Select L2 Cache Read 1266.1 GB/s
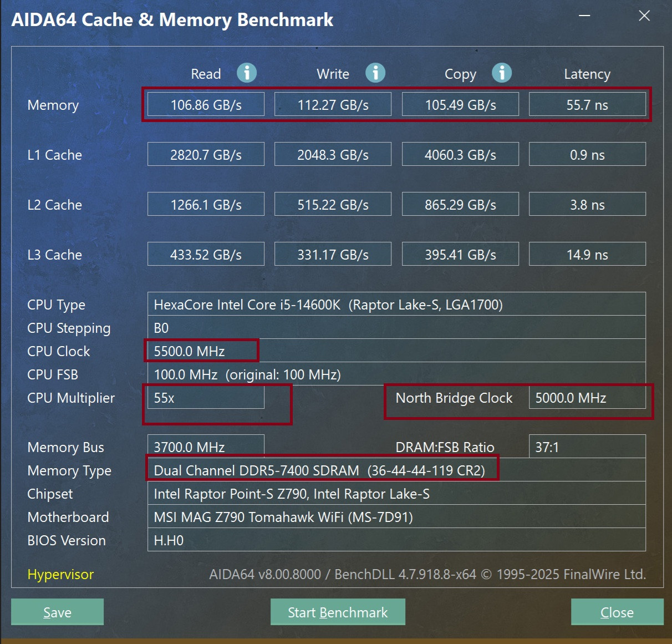 point(206,204)
